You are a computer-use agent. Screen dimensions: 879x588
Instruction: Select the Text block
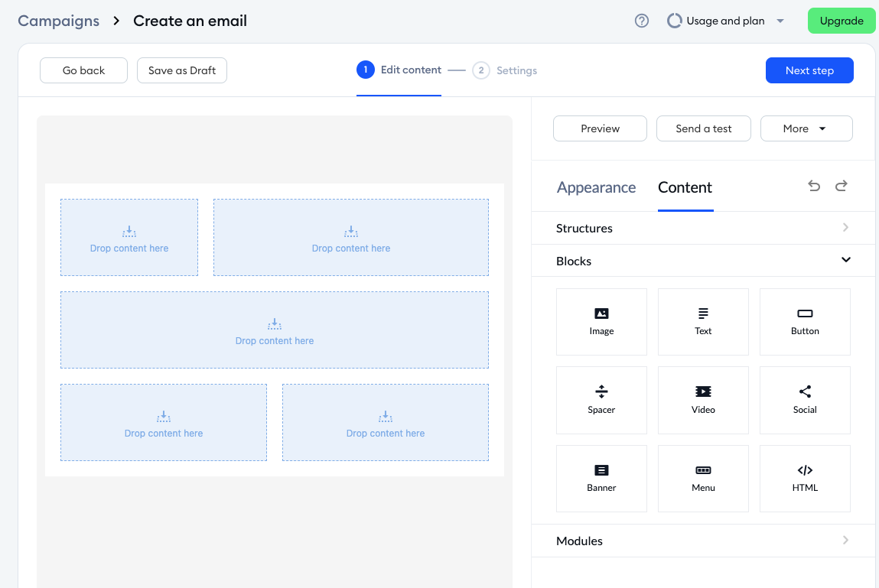coord(703,321)
